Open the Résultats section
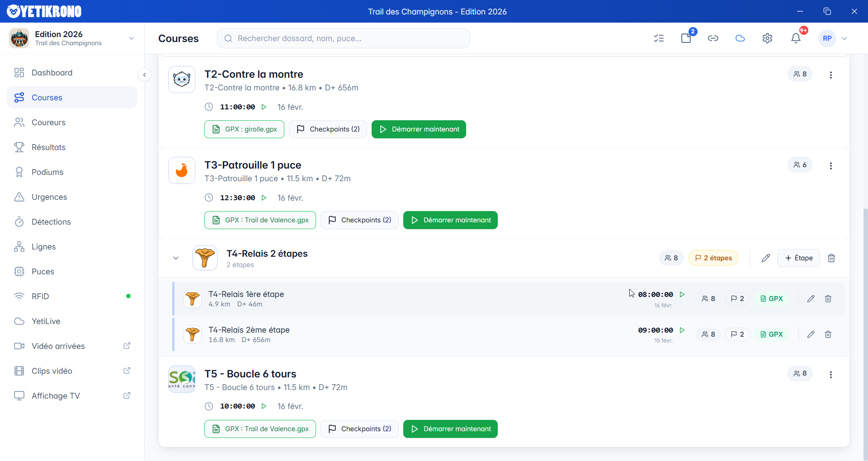Screen dimensions: 868x461 (48, 147)
